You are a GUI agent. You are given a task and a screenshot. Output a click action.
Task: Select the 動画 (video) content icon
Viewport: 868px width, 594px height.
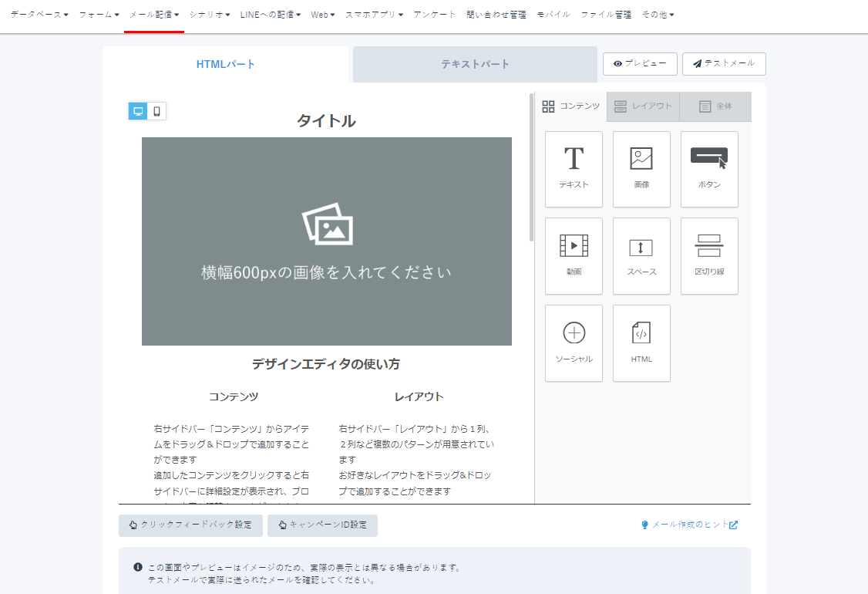click(574, 256)
